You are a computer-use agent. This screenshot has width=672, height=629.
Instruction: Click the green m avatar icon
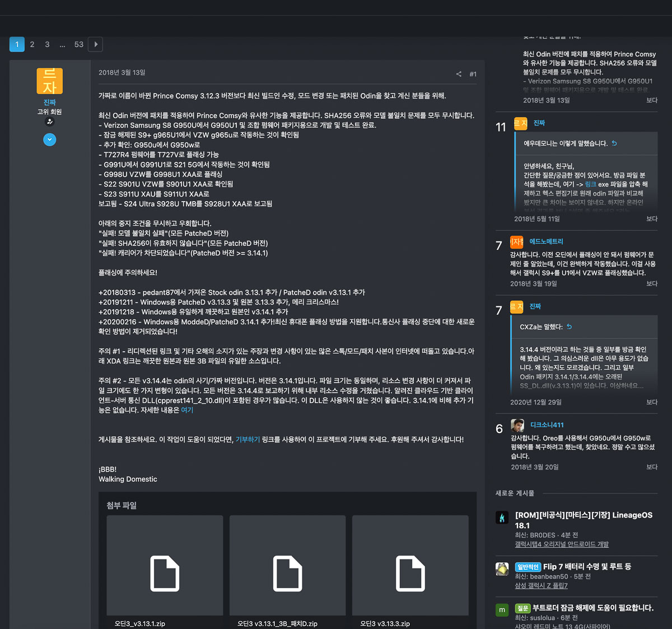point(502,610)
